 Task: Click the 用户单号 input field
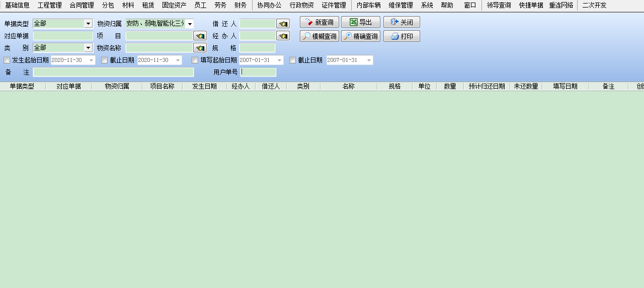click(x=258, y=72)
